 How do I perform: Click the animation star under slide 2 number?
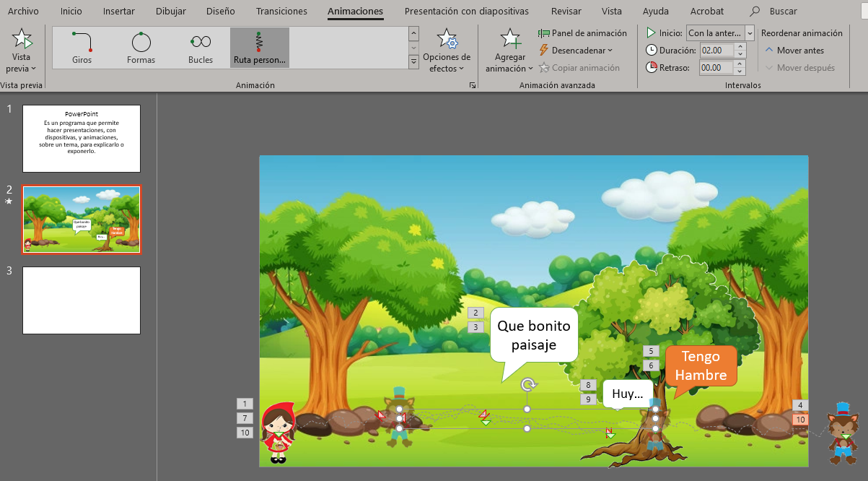tap(9, 201)
